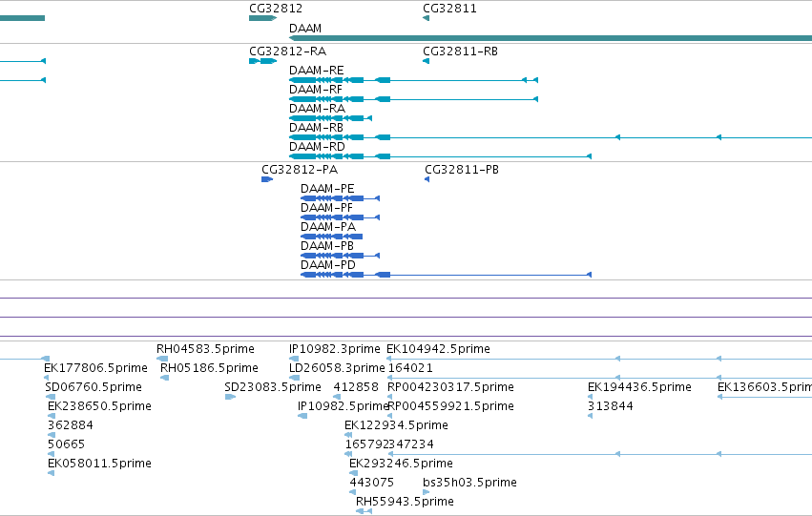Click the EK293246.5prime EST label

[x=402, y=464]
